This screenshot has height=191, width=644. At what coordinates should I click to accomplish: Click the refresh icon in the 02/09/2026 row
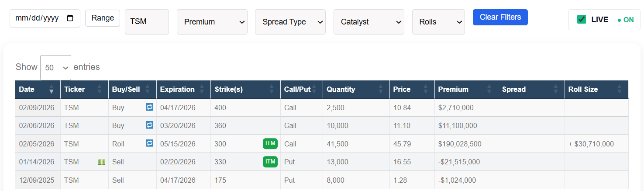[x=149, y=107]
